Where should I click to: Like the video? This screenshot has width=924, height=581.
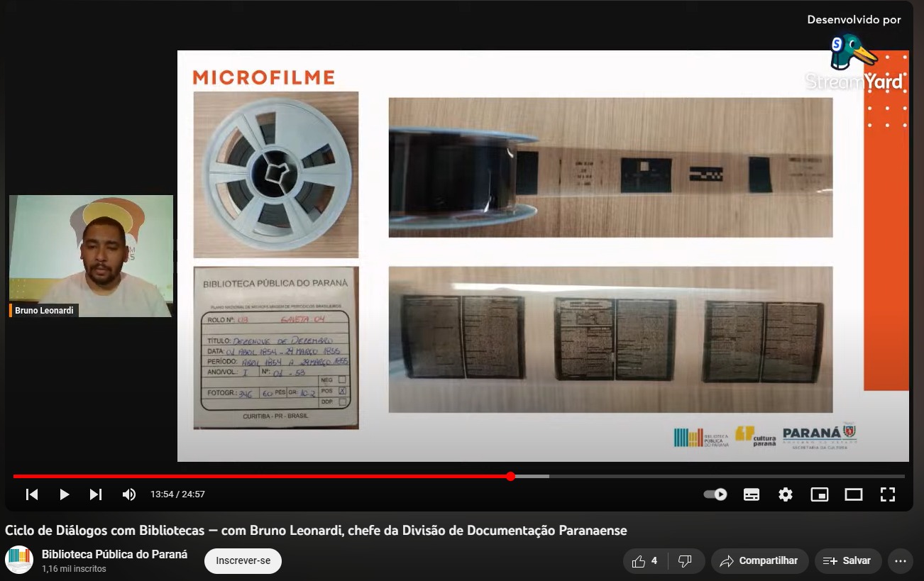644,561
